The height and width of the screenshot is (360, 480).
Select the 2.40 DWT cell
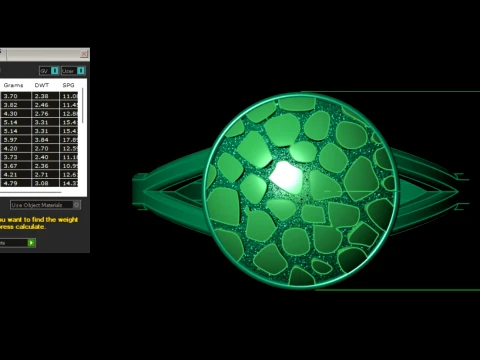[45, 157]
